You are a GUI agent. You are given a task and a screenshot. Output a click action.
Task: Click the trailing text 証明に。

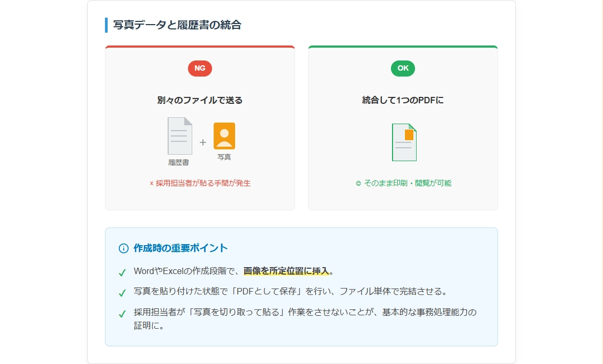click(x=149, y=326)
